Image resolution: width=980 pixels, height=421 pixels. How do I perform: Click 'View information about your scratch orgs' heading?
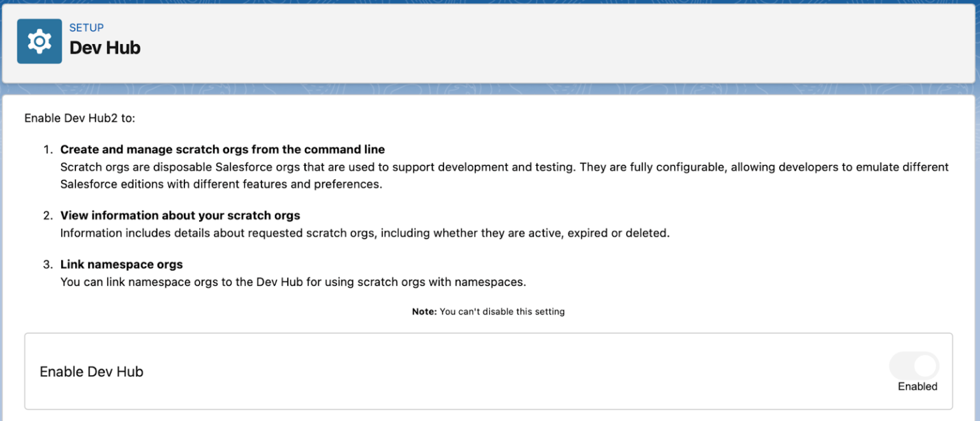pyautogui.click(x=180, y=216)
